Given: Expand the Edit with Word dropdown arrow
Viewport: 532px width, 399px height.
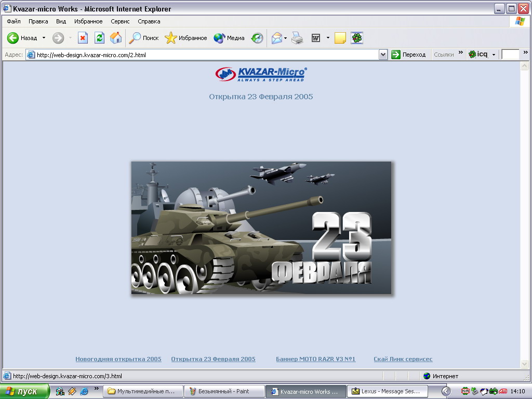Looking at the screenshot, I should (328, 38).
